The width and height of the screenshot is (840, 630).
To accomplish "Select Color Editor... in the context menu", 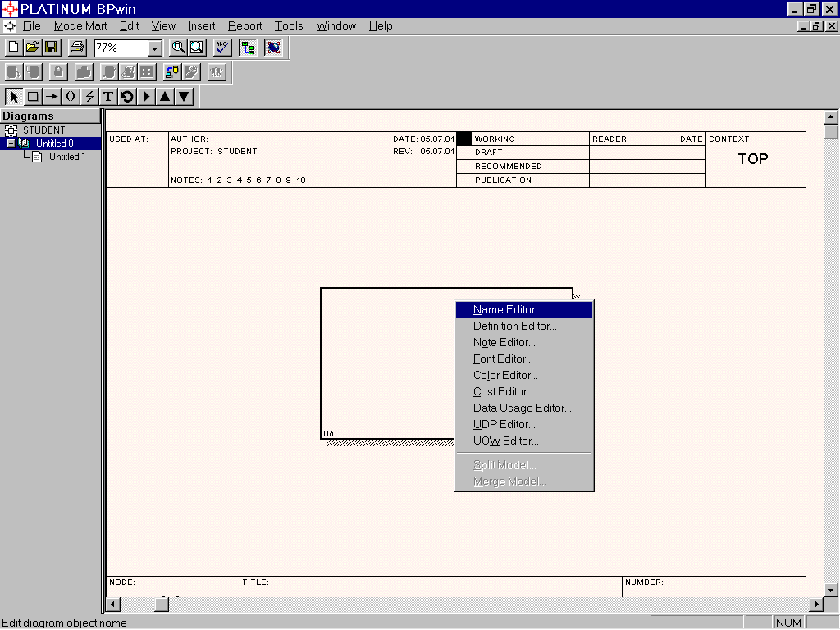I will click(x=505, y=376).
